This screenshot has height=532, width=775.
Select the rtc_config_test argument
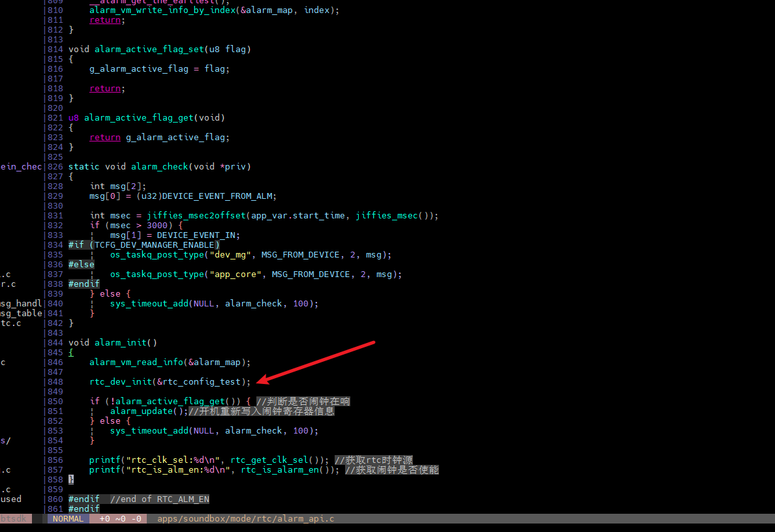click(x=201, y=382)
